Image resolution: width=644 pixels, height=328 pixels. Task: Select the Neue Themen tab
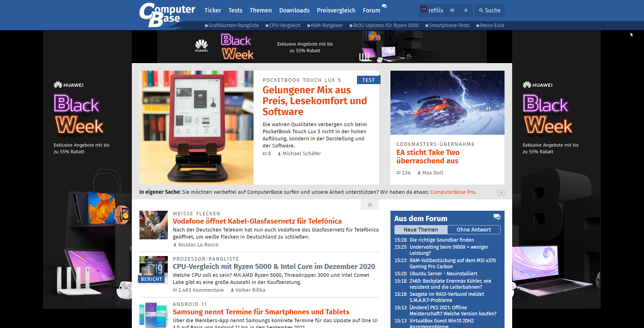click(421, 230)
